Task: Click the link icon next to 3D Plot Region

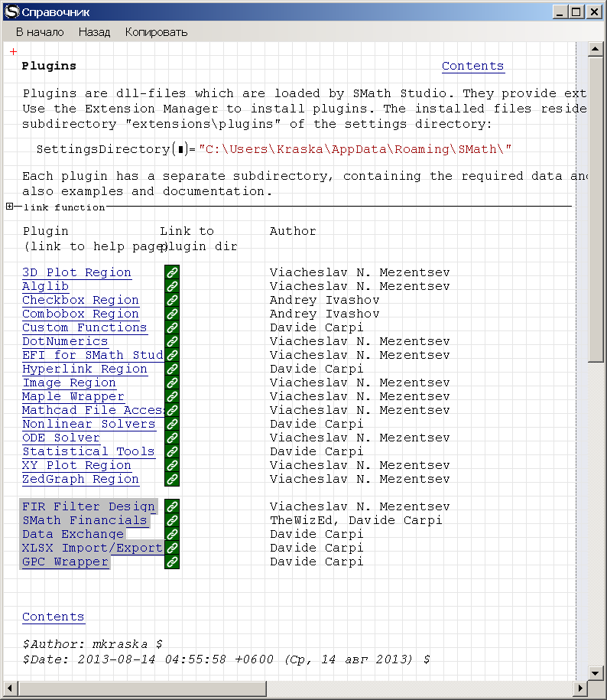Action: 172,272
